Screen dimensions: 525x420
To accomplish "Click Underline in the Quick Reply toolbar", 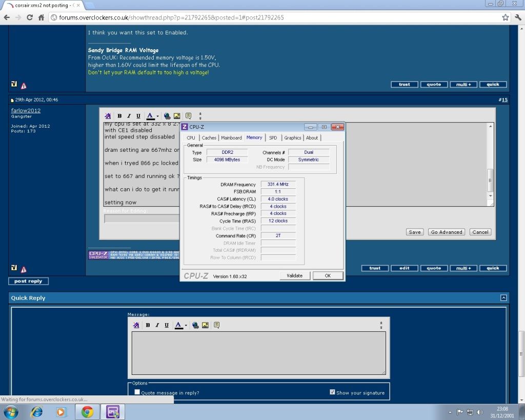I will [x=167, y=325].
